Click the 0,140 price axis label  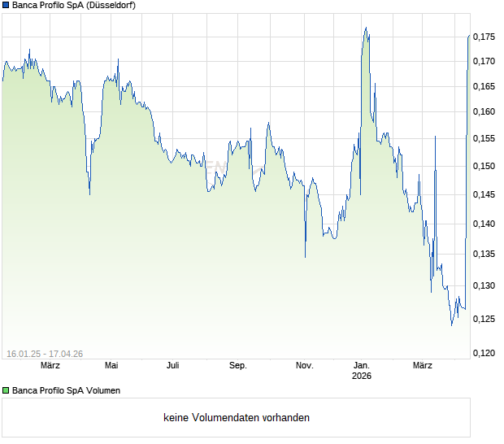484,224
